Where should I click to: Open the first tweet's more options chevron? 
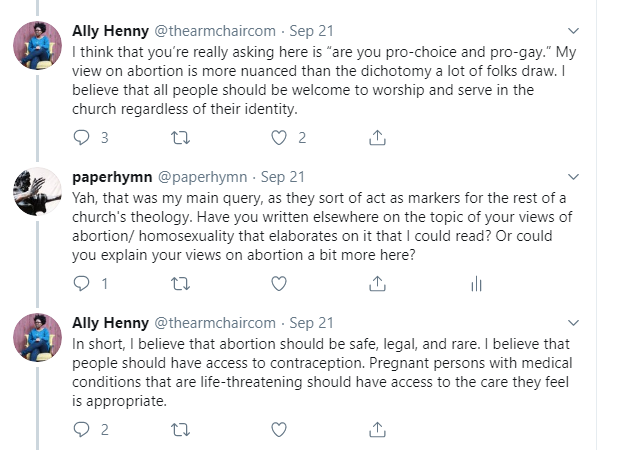pyautogui.click(x=572, y=29)
